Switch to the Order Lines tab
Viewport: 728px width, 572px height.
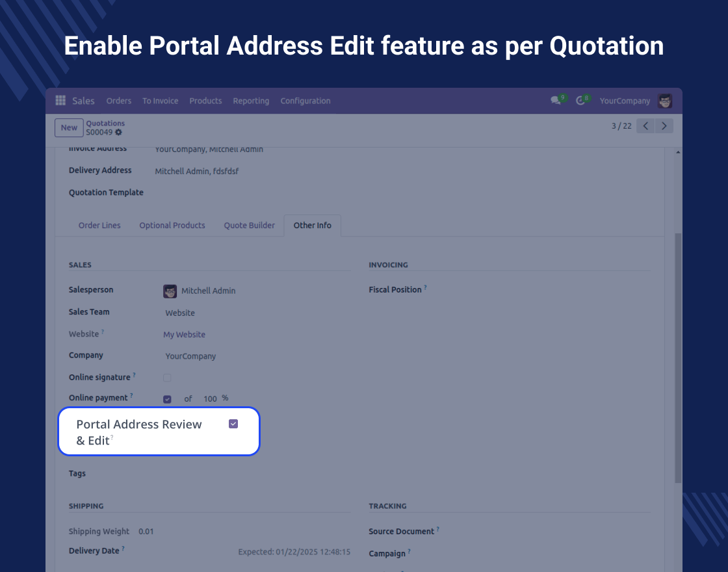tap(99, 225)
